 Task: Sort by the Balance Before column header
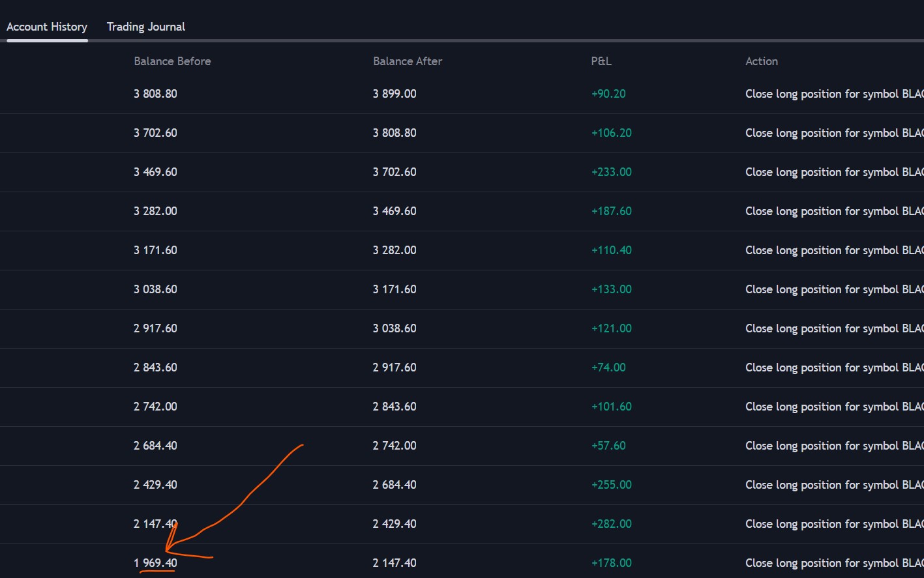(x=172, y=61)
